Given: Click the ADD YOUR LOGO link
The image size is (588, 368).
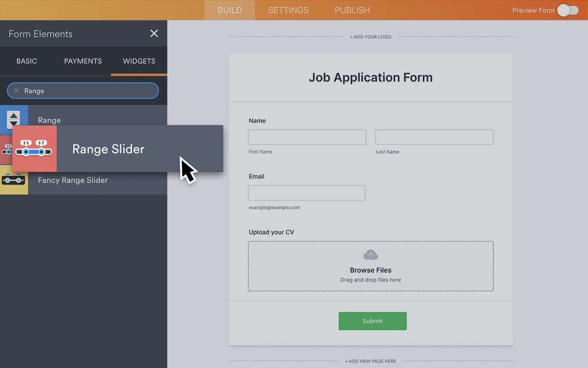Looking at the screenshot, I should pyautogui.click(x=371, y=36).
